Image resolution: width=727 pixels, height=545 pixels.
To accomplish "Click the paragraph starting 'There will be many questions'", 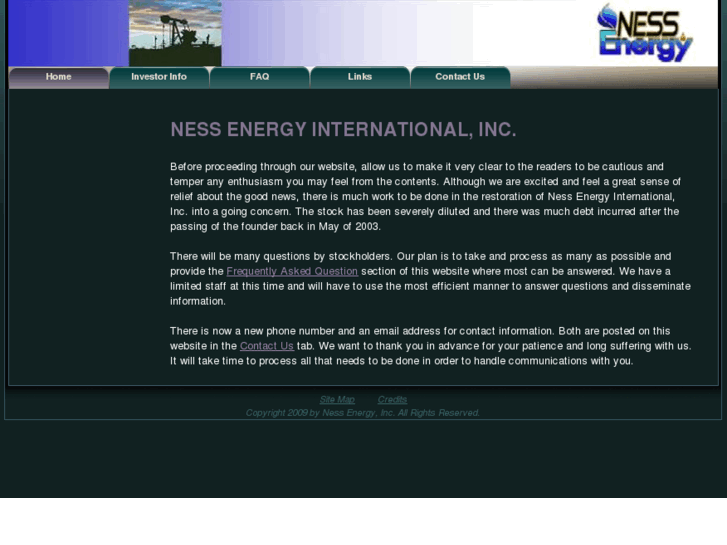I will coord(430,279).
